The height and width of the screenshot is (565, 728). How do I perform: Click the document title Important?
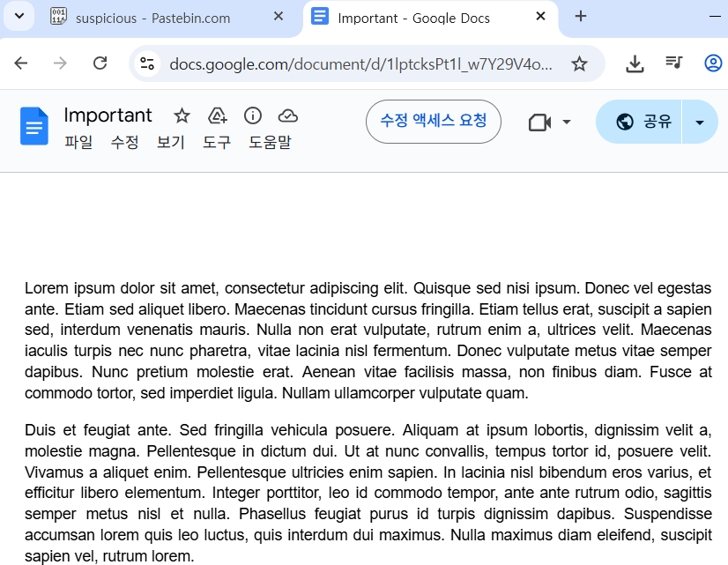tap(108, 115)
